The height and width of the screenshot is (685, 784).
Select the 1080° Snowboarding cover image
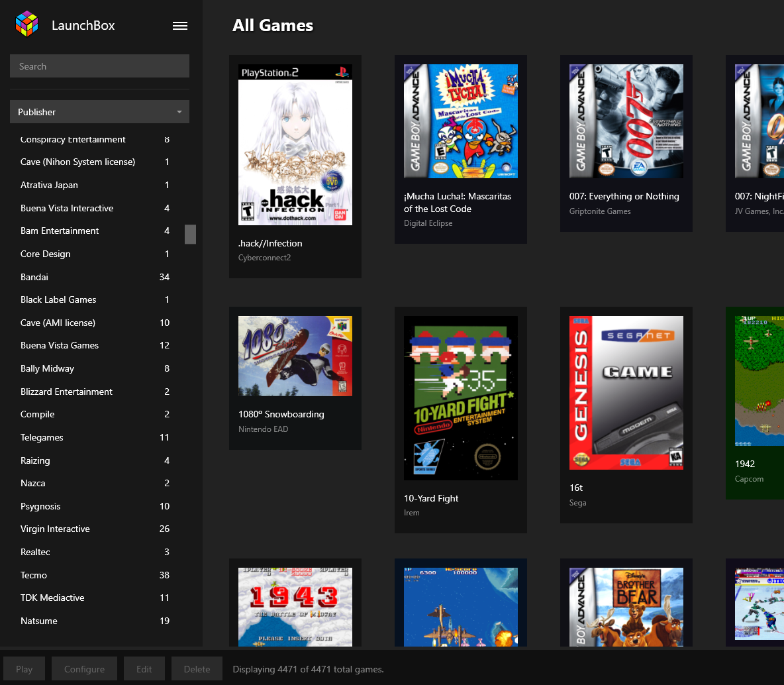295,356
